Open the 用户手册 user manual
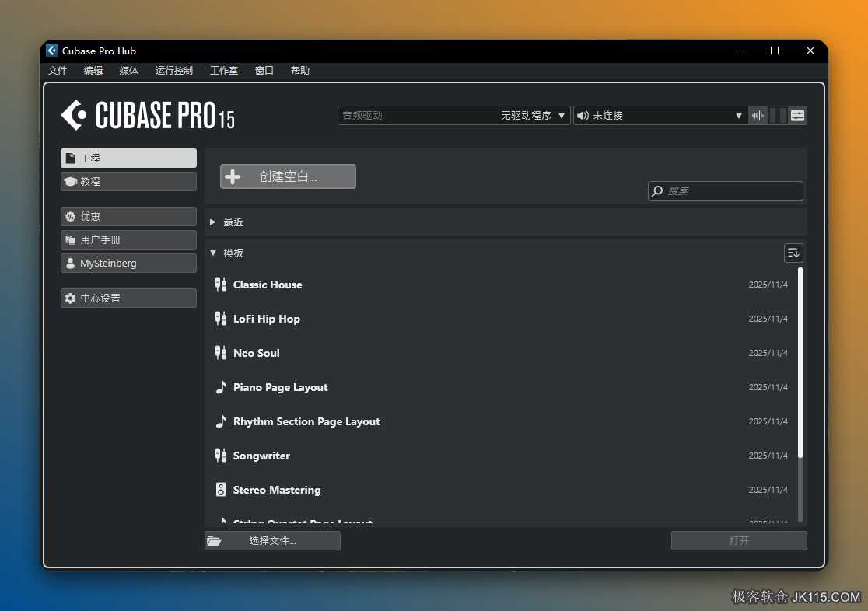 (x=128, y=239)
